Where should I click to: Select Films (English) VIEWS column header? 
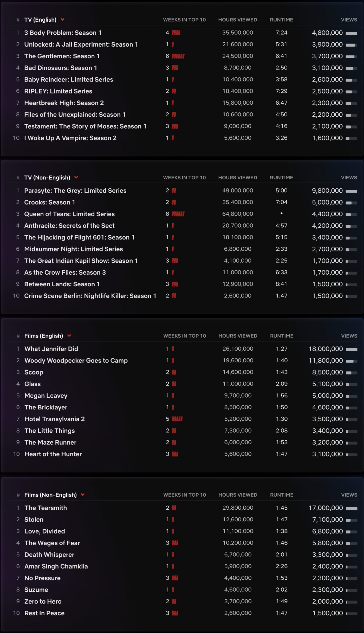point(349,336)
